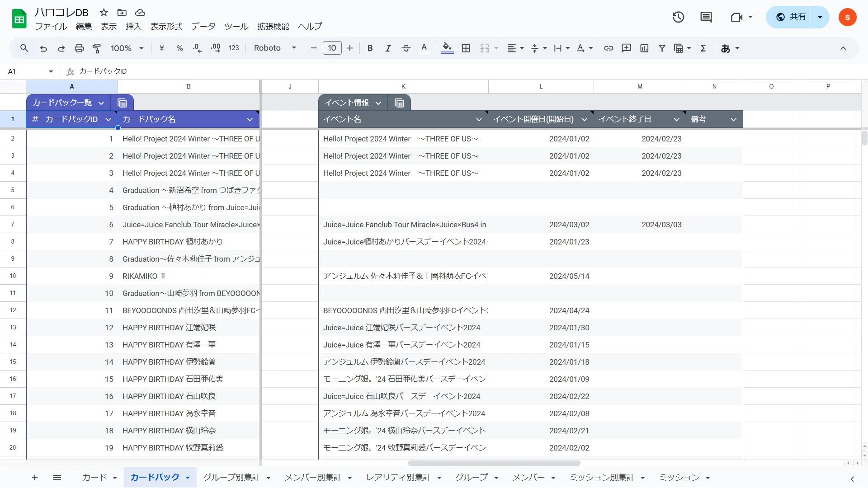Print the spreadsheet
The width and height of the screenshot is (868, 488).
(79, 48)
